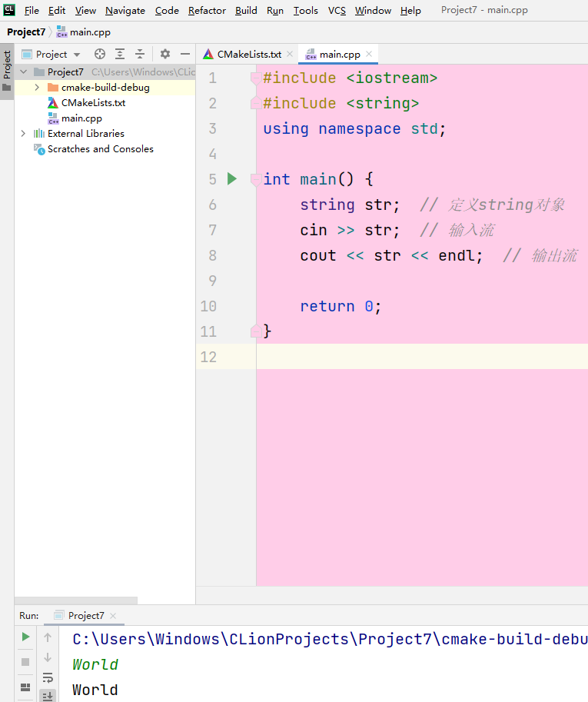
Task: Close the CMakeLists.txt editor tab
Action: click(290, 54)
